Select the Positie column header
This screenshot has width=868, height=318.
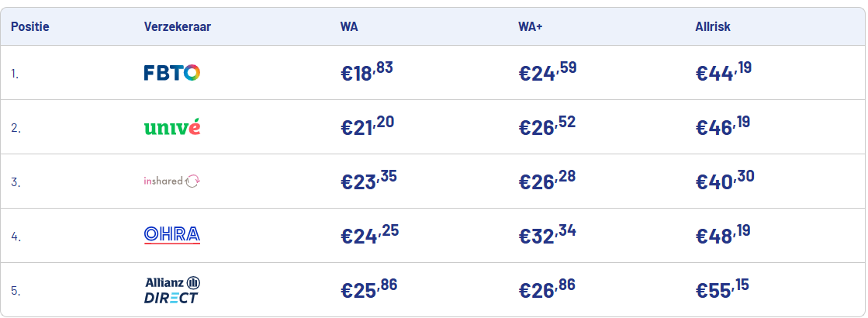pos(30,27)
